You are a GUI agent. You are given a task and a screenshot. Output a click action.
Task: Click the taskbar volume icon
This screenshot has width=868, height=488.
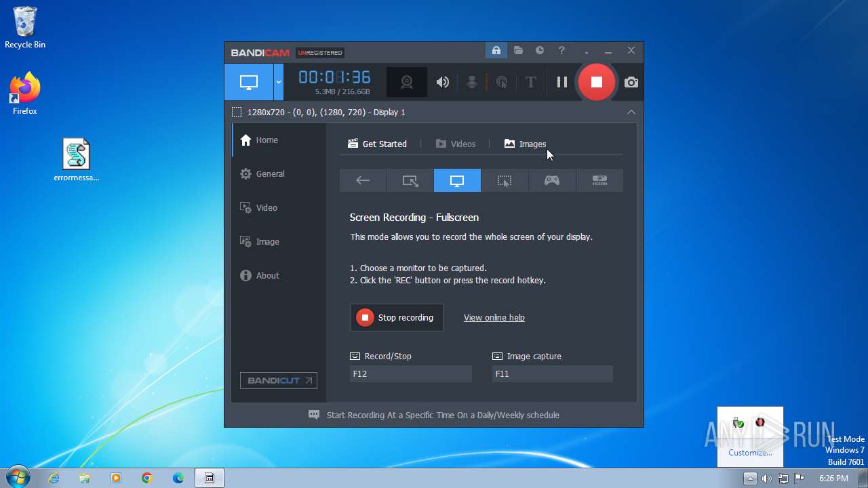[x=767, y=479]
